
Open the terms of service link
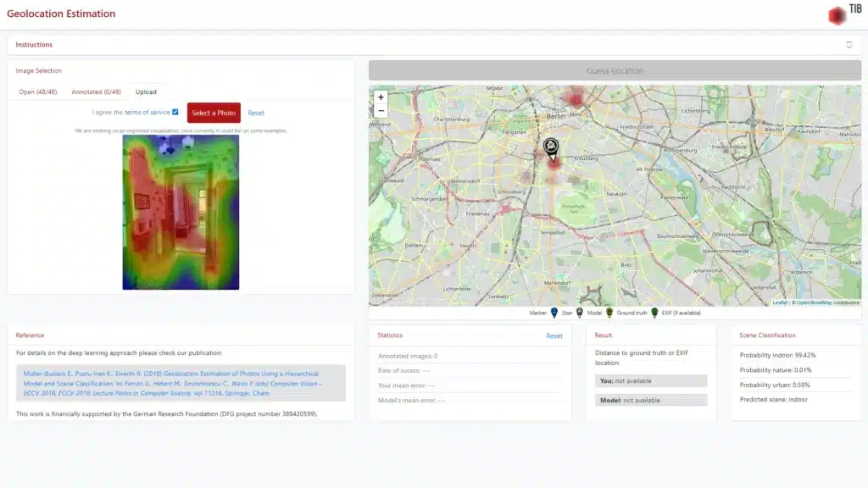click(x=147, y=113)
